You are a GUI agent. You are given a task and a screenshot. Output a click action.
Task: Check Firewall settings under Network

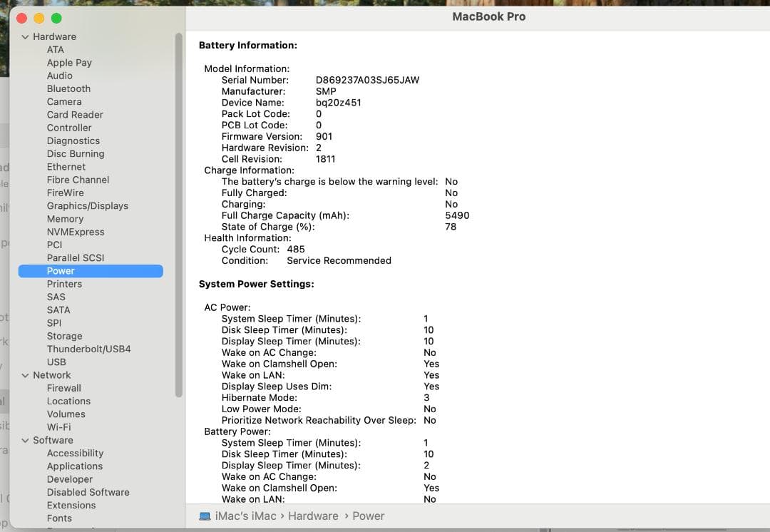coord(63,388)
